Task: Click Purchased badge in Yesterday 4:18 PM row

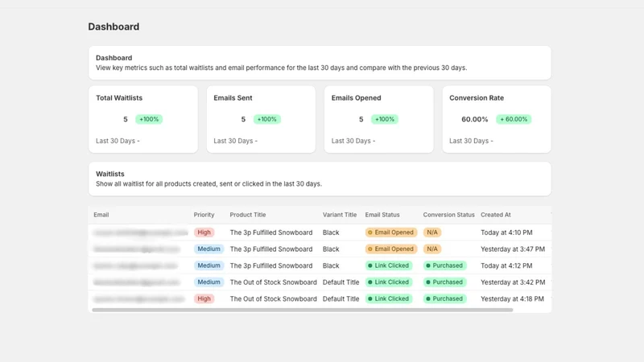Action: (x=445, y=298)
